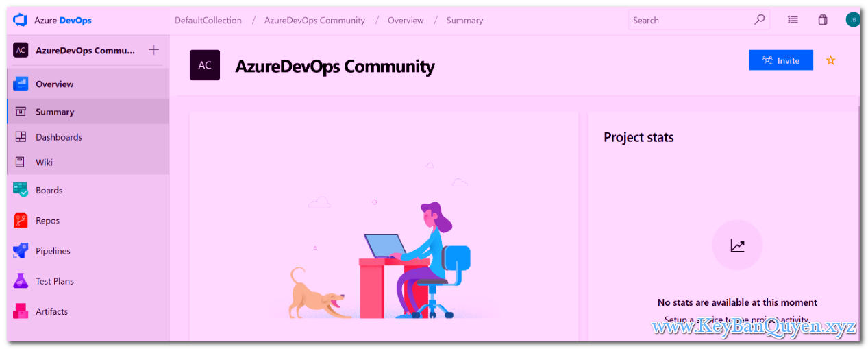Open the Test Plans flask icon
Viewport: 868px width, 349px height.
click(21, 280)
